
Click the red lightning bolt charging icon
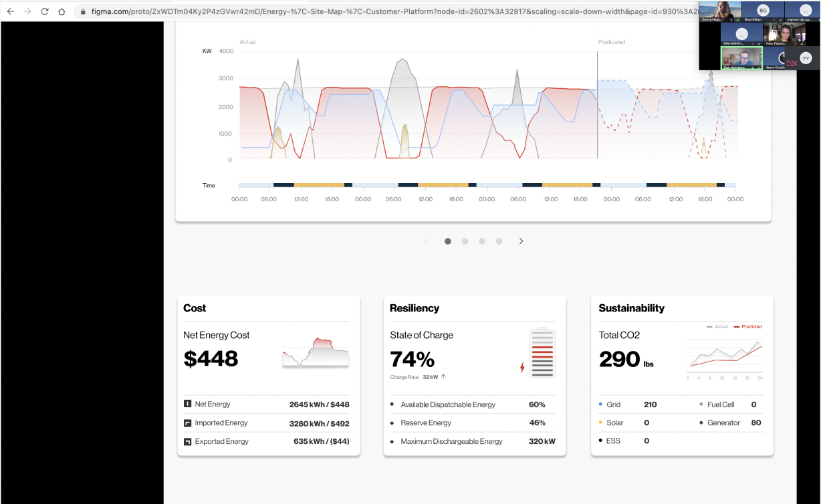522,367
